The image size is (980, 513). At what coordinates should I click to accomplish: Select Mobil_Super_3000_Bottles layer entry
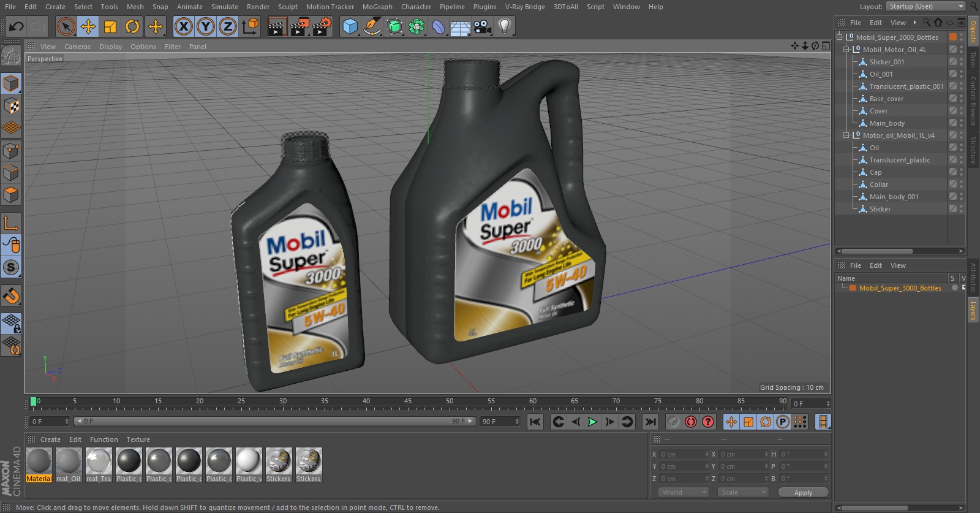[900, 288]
